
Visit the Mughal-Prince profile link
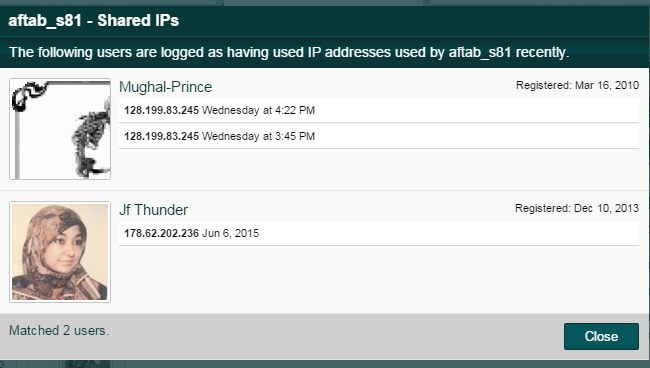tap(165, 87)
